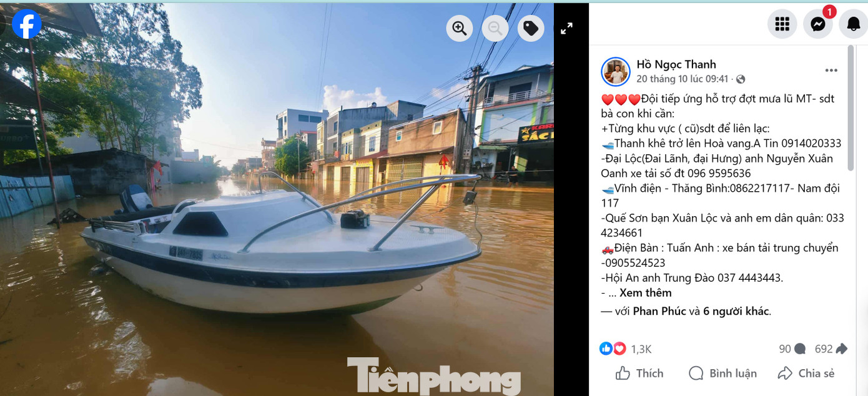
Task: Show the 6 người khác tagged list
Action: click(736, 311)
